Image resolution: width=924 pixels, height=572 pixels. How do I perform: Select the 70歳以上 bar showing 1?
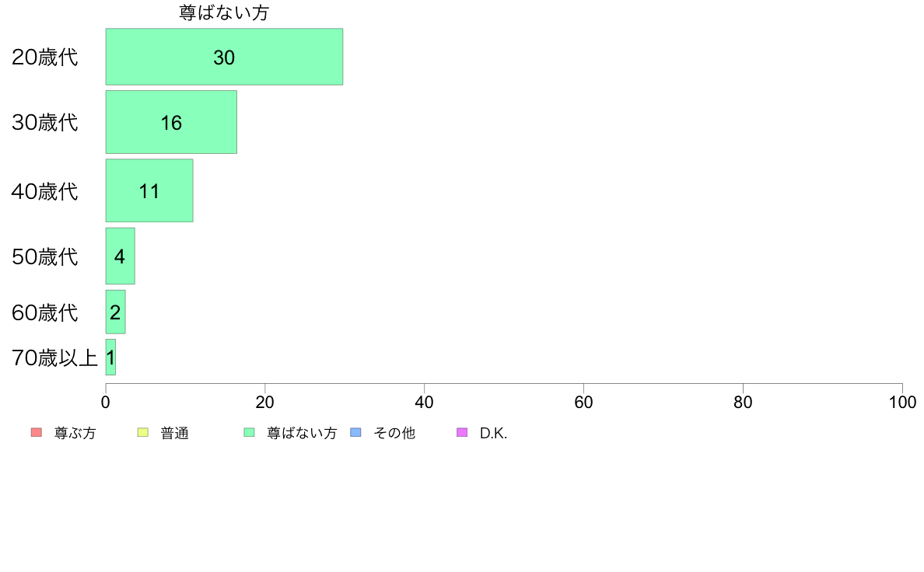tap(110, 357)
